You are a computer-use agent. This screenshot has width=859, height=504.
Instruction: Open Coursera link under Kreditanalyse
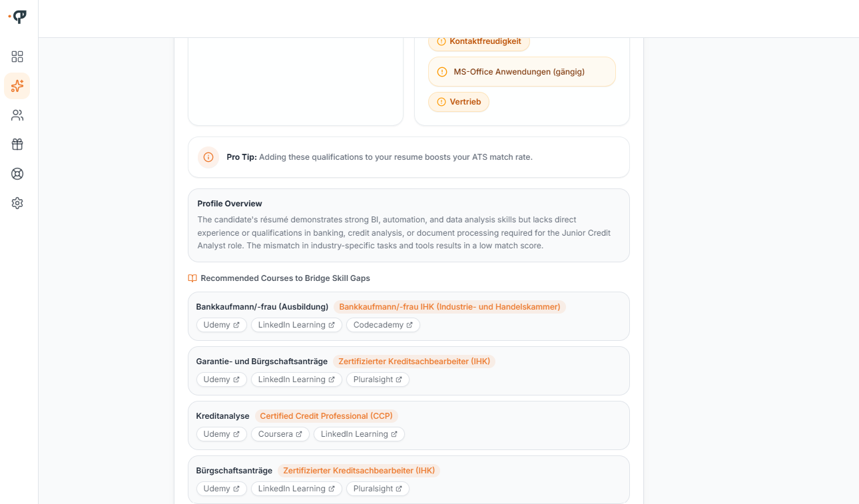point(280,434)
